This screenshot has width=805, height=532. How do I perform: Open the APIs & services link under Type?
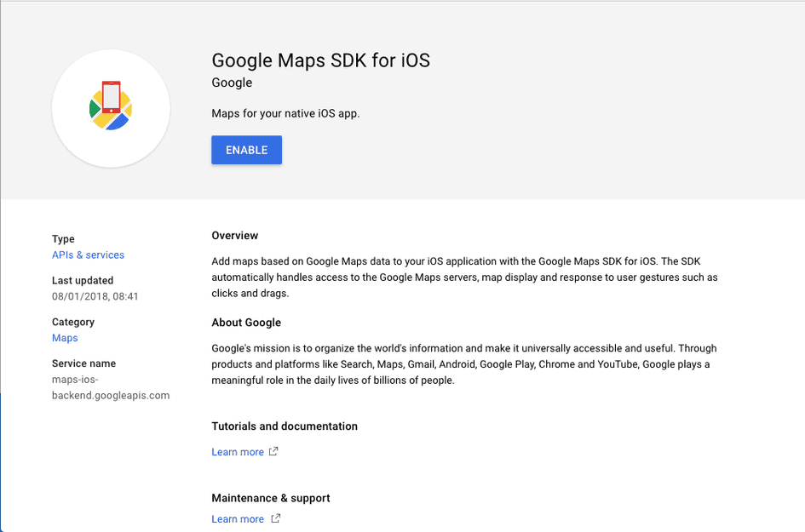coord(88,255)
